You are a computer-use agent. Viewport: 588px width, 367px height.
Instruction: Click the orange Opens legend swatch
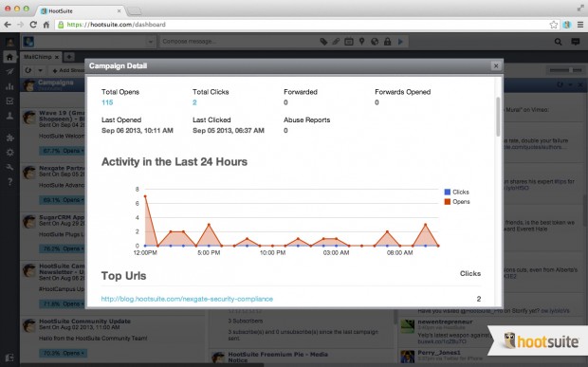click(447, 202)
